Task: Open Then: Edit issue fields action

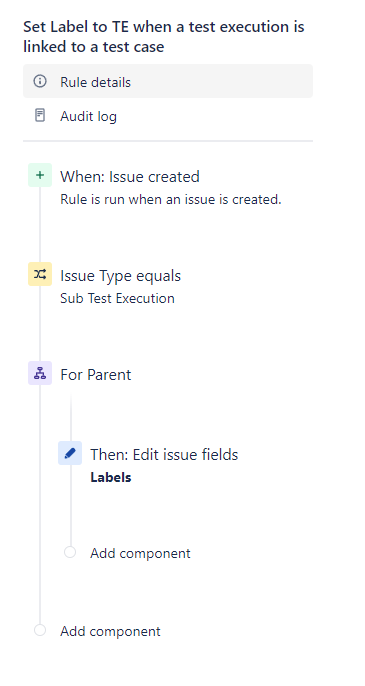Action: [164, 455]
